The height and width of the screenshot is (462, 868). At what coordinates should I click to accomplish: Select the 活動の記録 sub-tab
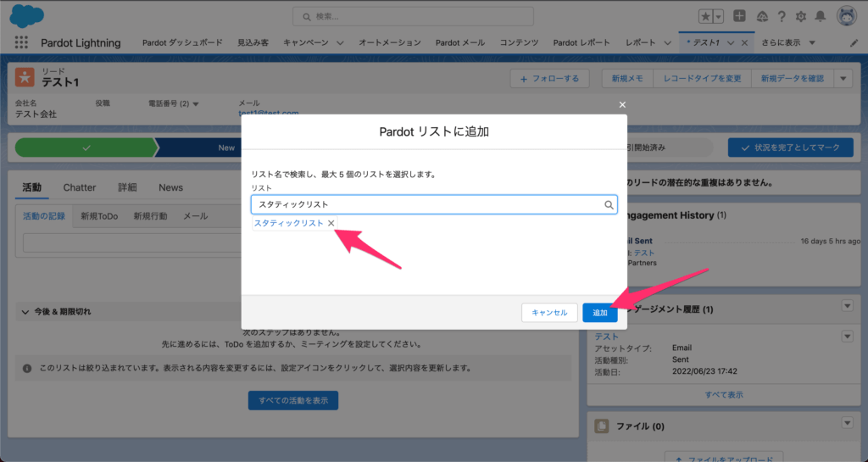tap(44, 216)
